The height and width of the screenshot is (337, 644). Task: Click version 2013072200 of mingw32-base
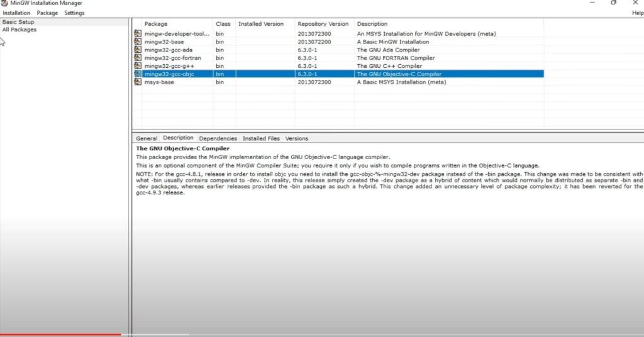314,42
